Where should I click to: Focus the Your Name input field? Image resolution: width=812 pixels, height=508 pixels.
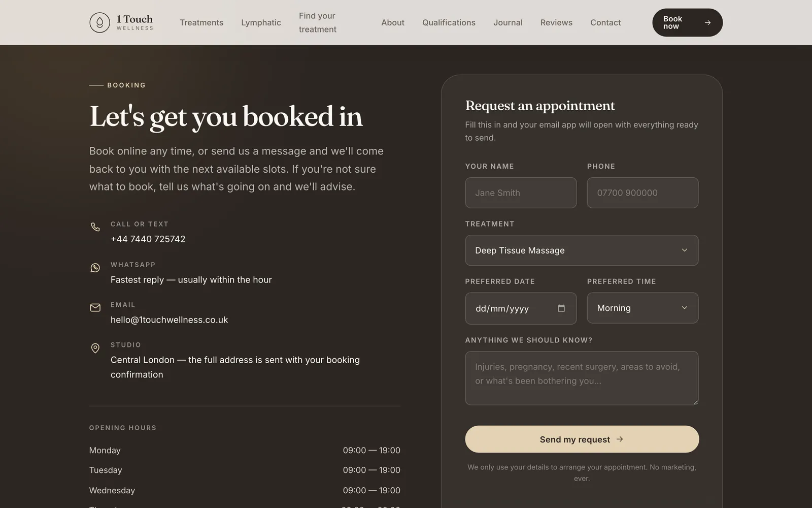(x=521, y=193)
